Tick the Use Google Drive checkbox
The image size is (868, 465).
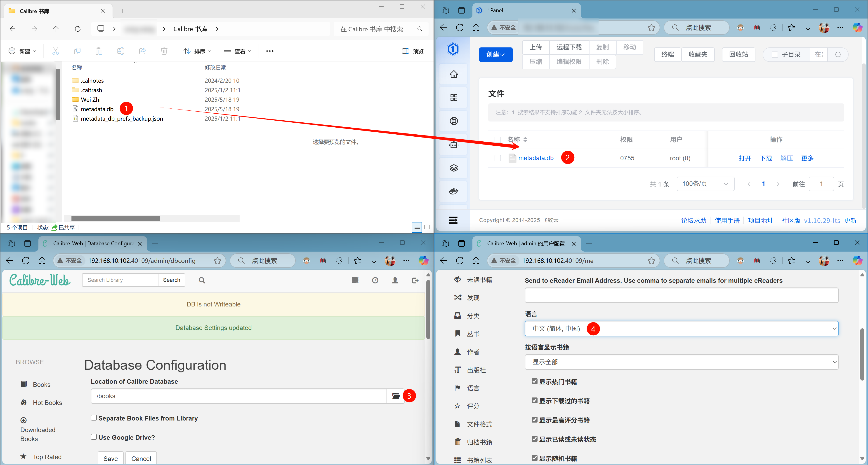point(94,437)
